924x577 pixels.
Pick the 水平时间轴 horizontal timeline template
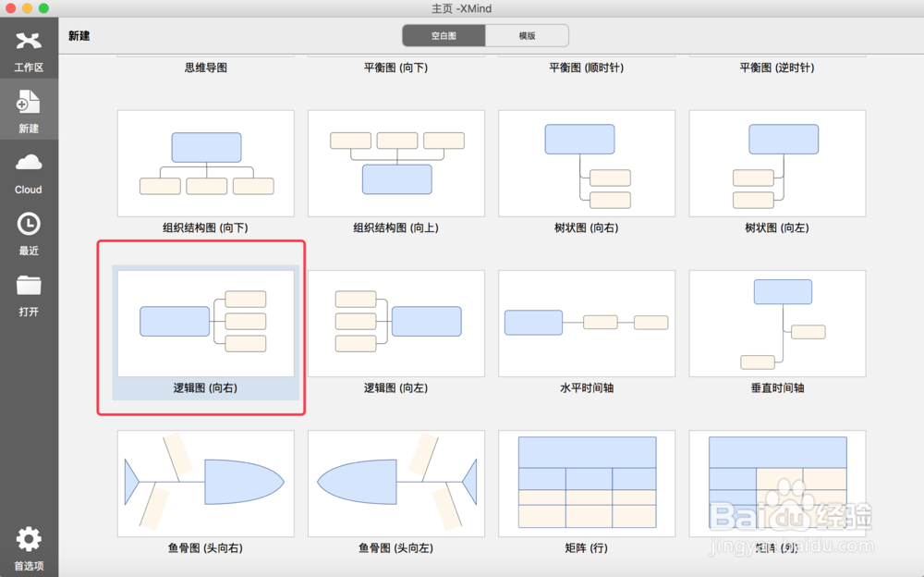587,322
